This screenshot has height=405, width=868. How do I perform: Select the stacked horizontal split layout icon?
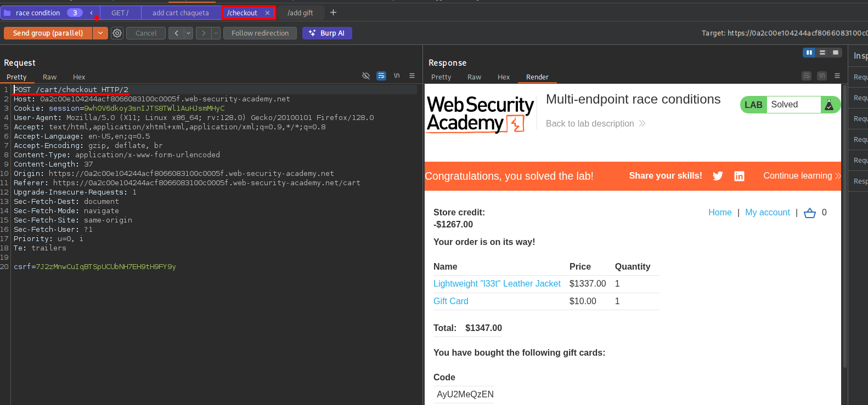pyautogui.click(x=822, y=53)
